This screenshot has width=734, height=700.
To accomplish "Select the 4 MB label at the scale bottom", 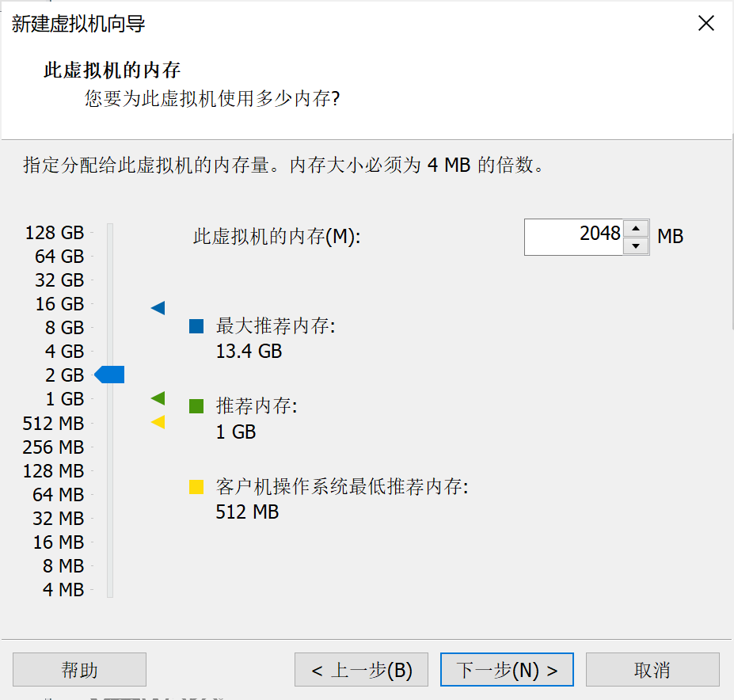I will click(63, 589).
